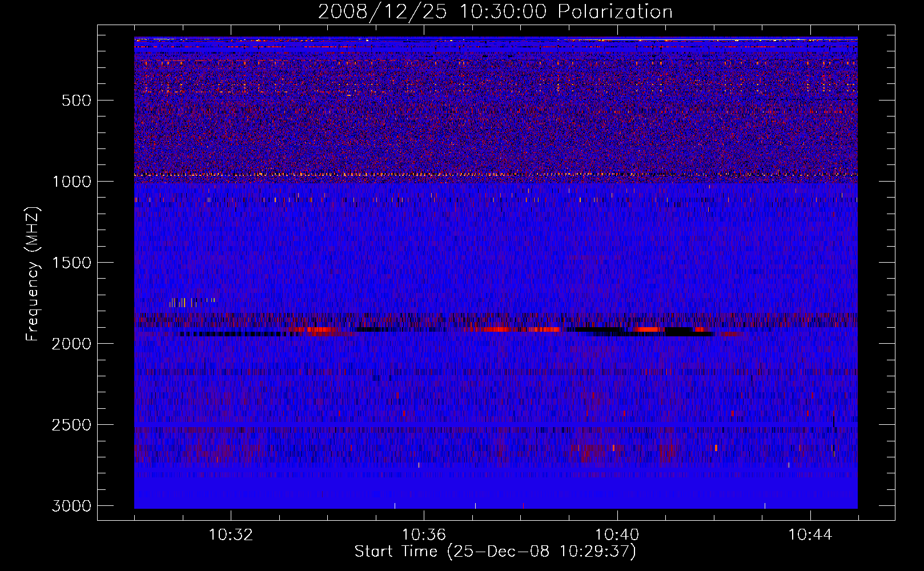Click the 500 frequency tick label
This screenshot has width=924, height=571.
pyautogui.click(x=77, y=100)
